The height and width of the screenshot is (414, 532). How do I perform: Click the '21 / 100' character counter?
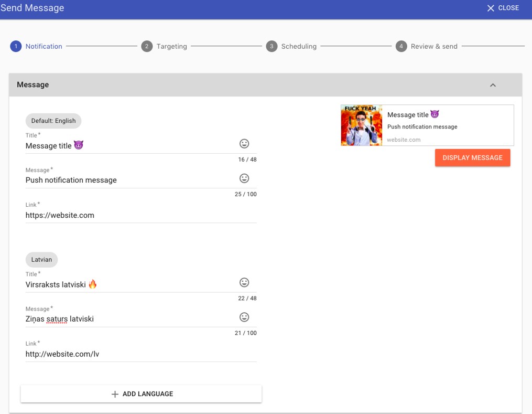[246, 333]
